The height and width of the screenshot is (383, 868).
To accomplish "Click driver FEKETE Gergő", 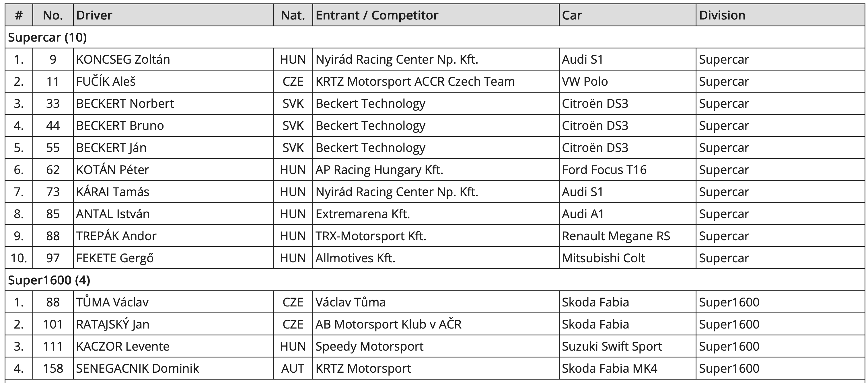I will pyautogui.click(x=115, y=258).
